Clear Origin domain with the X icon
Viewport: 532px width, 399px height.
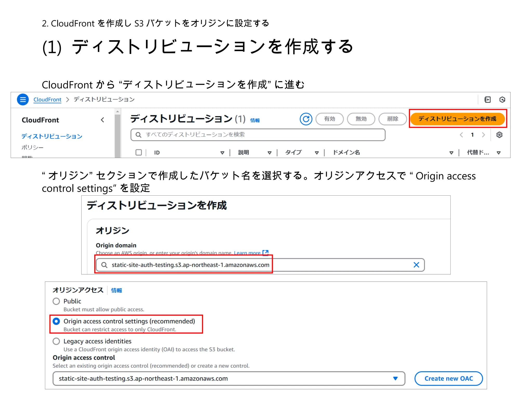pyautogui.click(x=416, y=265)
